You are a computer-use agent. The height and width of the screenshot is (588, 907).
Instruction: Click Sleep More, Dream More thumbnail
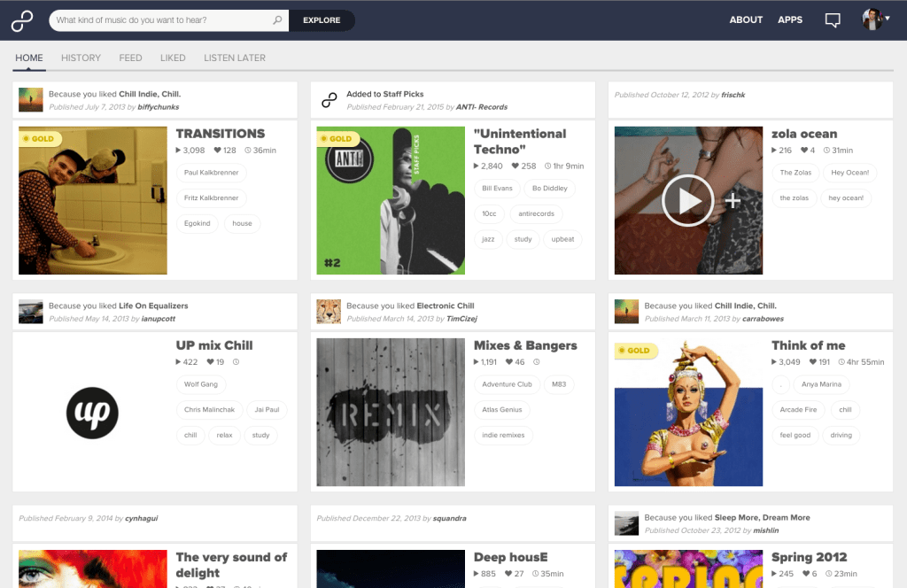tap(626, 523)
